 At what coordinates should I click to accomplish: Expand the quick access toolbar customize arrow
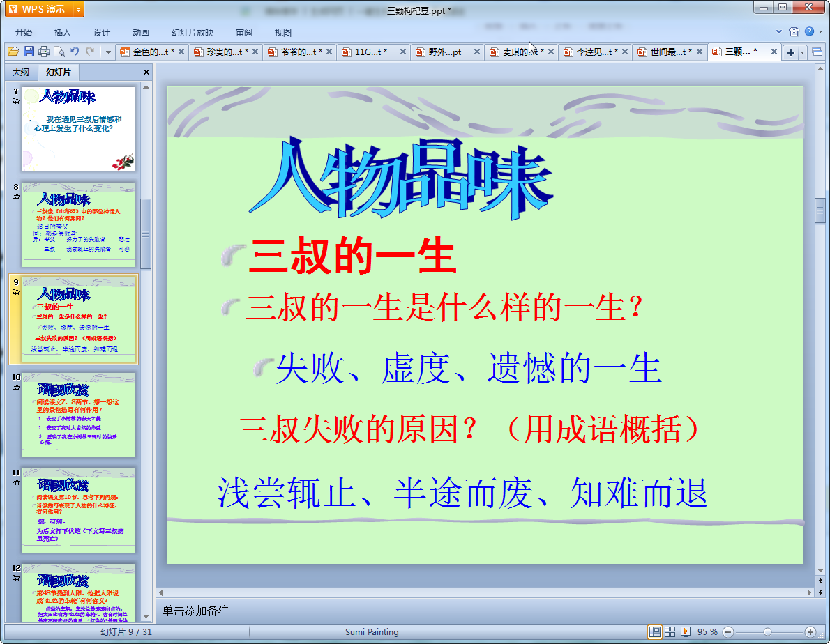click(x=108, y=52)
